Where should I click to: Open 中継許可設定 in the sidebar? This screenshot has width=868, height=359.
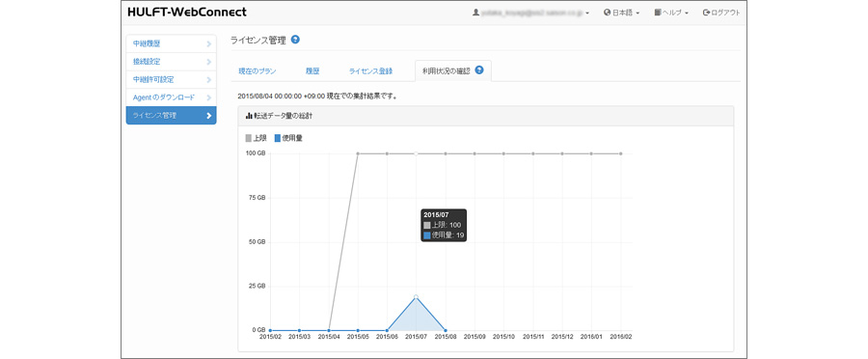pyautogui.click(x=171, y=79)
